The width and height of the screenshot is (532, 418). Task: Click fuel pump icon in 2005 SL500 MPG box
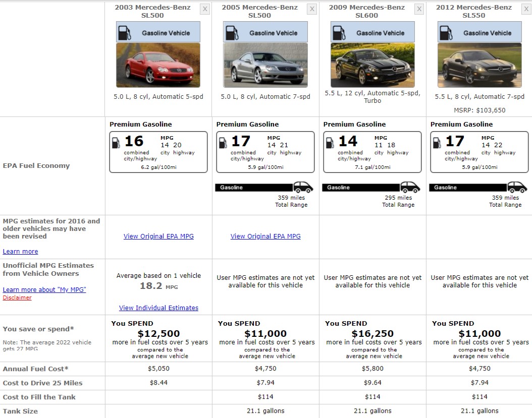coord(223,143)
